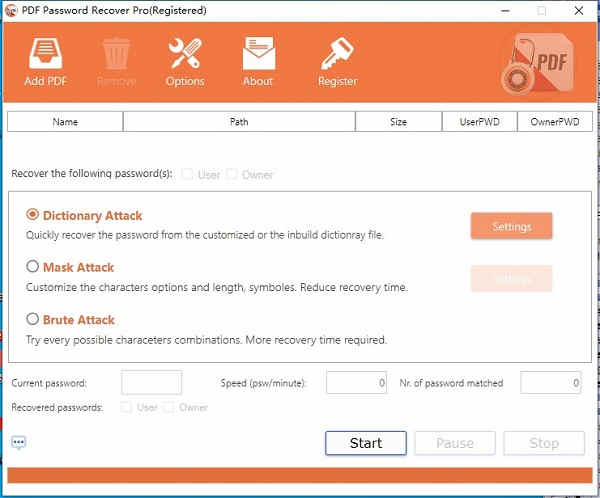Select the Brute Attack radio button

[33, 318]
